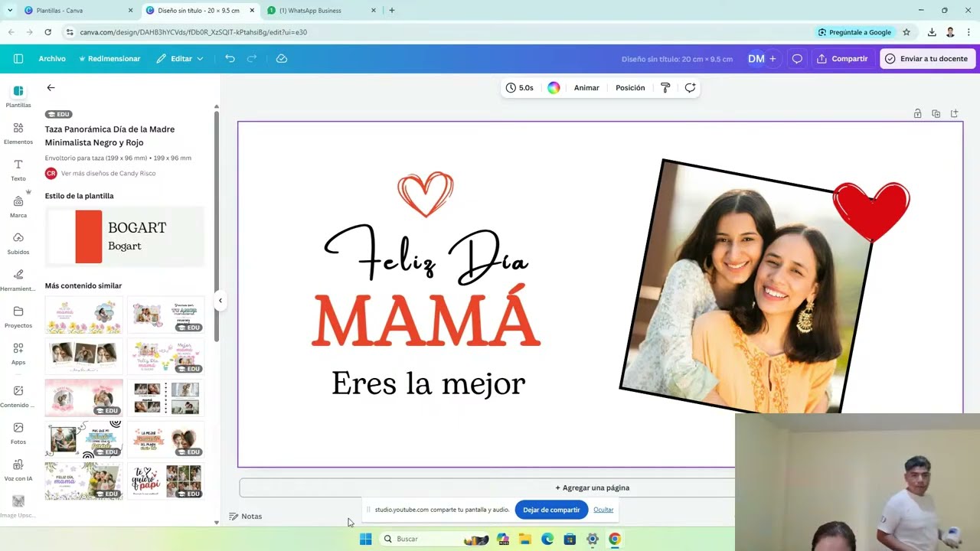Add collaborator with the plus button
This screenshot has width=980, height=551.
773,59
